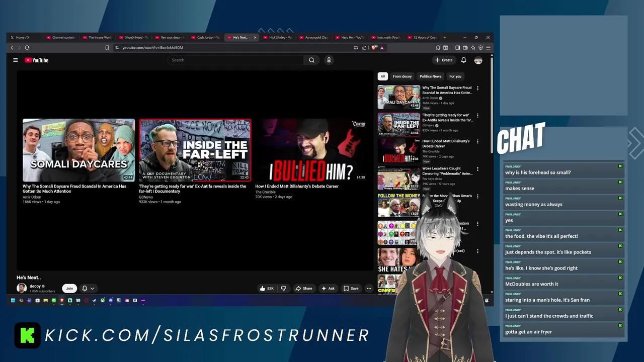Switch to the Cash Jordan tab

click(x=205, y=37)
